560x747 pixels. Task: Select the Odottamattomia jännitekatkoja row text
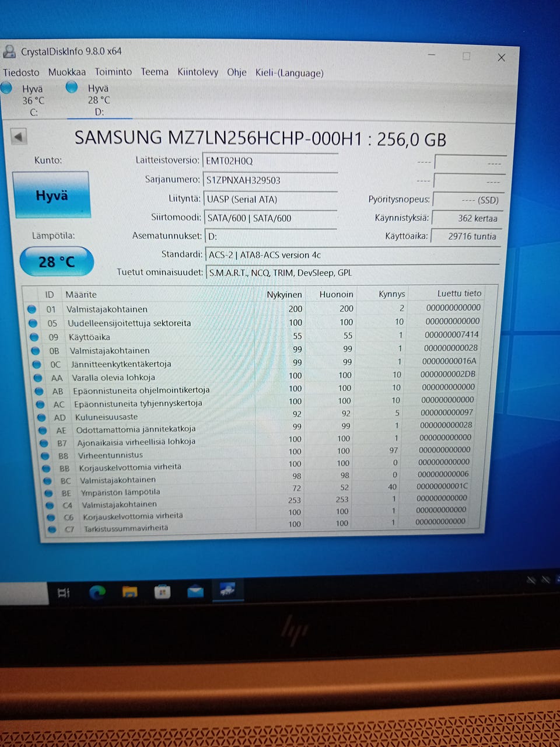tap(136, 430)
